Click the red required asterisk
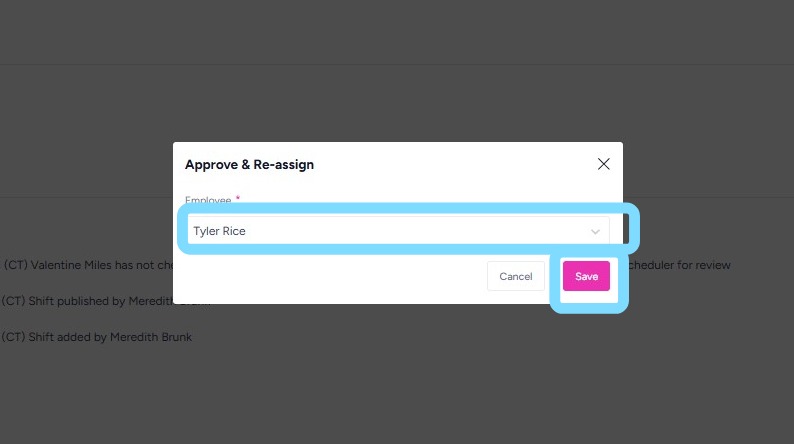The width and height of the screenshot is (794, 444). click(x=238, y=200)
